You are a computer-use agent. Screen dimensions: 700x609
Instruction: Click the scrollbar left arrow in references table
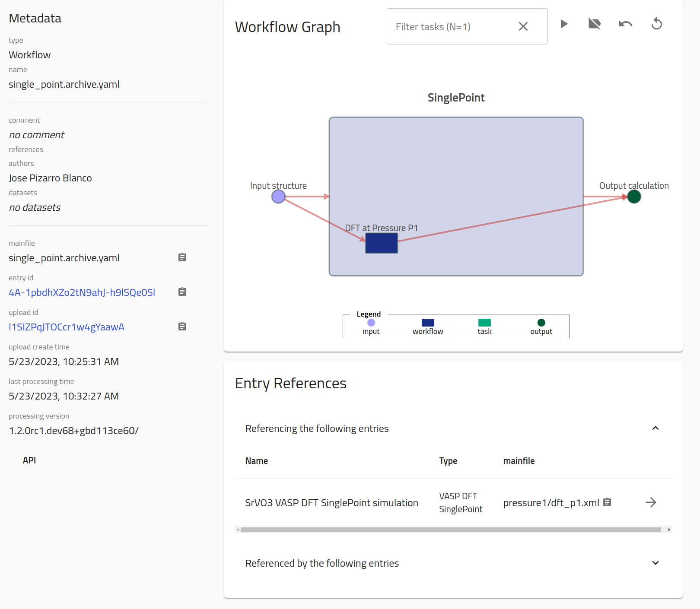[238, 530]
